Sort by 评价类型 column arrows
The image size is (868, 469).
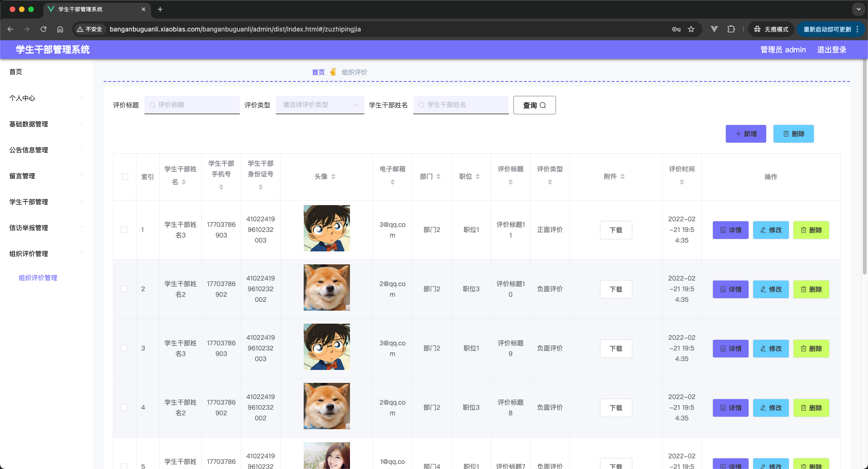(550, 182)
